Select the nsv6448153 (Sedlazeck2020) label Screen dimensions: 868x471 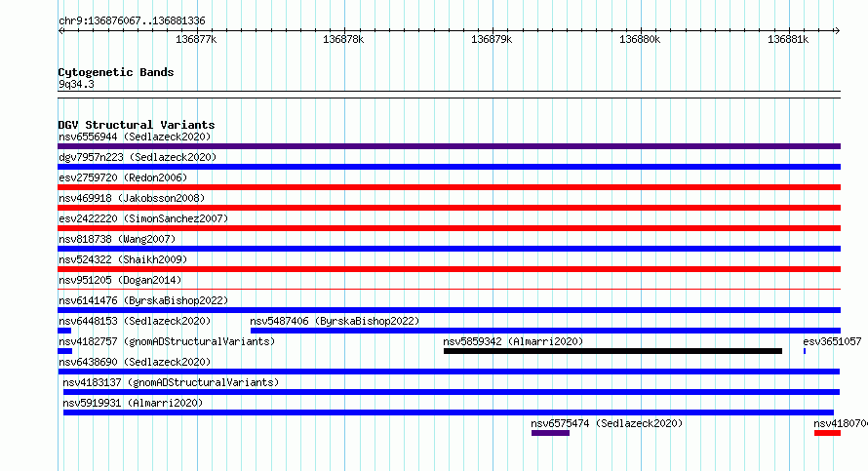135,321
